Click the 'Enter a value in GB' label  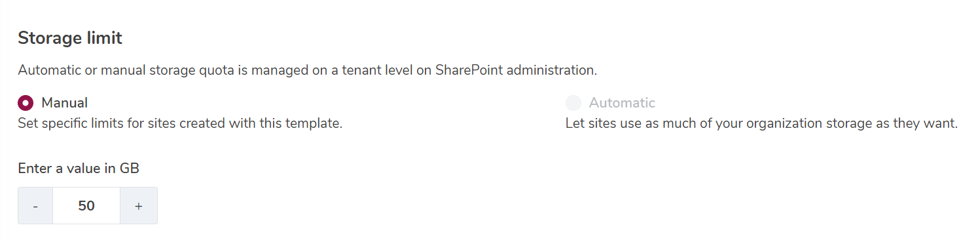coord(79,169)
